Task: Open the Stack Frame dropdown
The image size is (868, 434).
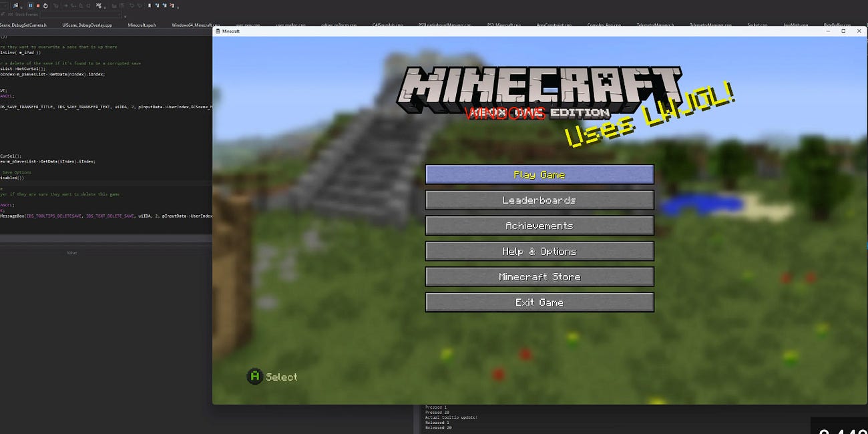Action: point(81,15)
